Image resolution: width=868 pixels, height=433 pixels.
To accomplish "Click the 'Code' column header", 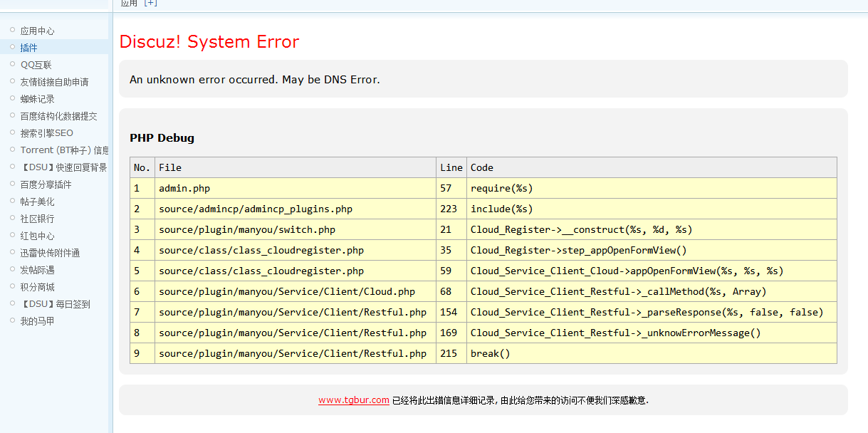I will click(x=652, y=167).
